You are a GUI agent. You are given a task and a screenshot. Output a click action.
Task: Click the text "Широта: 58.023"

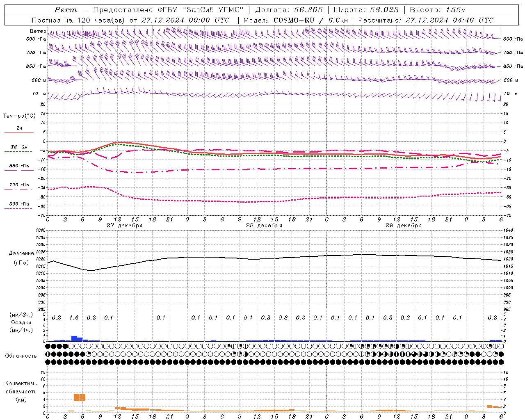tap(366, 10)
